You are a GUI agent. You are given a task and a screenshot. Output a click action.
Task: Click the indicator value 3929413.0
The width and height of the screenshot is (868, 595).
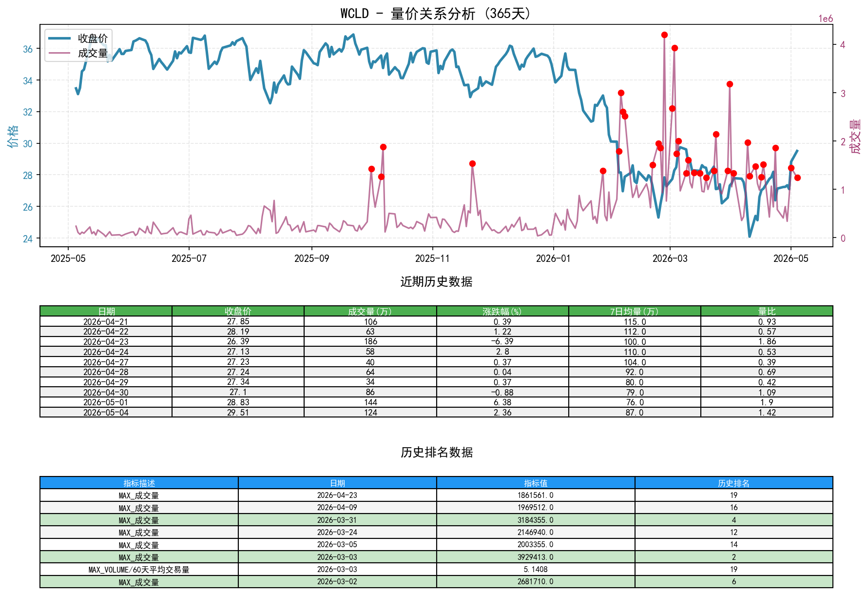click(536, 557)
